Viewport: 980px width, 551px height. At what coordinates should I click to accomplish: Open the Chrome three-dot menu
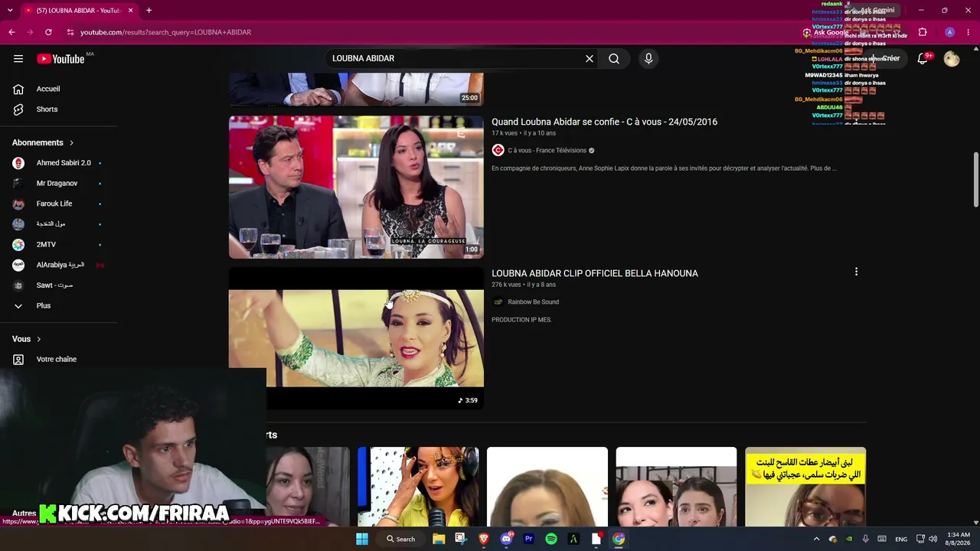[x=969, y=32]
